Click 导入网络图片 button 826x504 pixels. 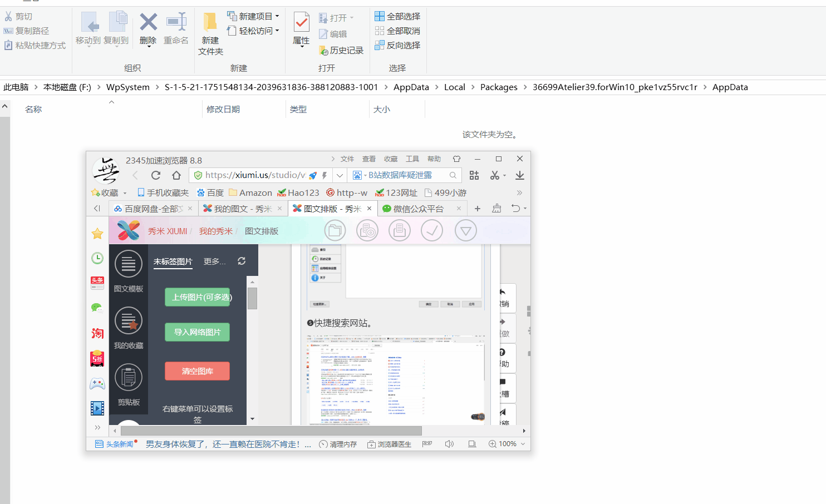198,332
